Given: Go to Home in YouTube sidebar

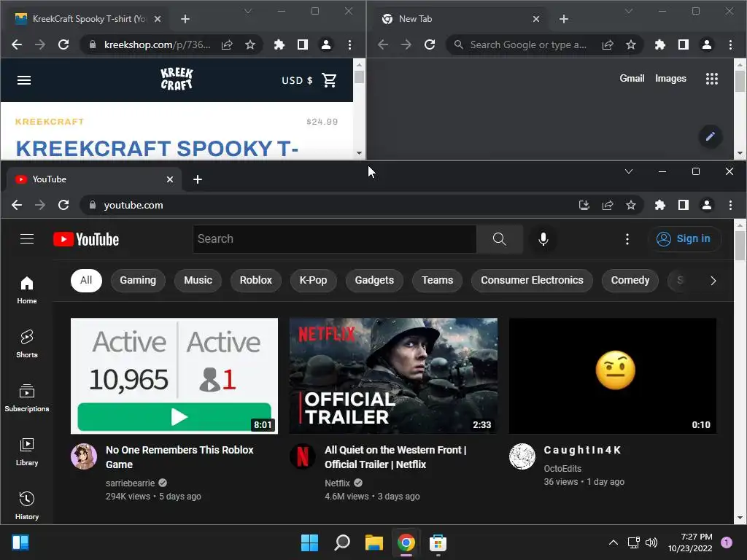Looking at the screenshot, I should (27, 290).
